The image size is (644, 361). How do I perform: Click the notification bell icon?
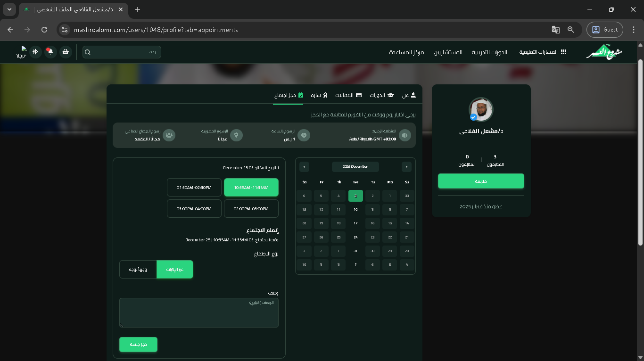50,52
